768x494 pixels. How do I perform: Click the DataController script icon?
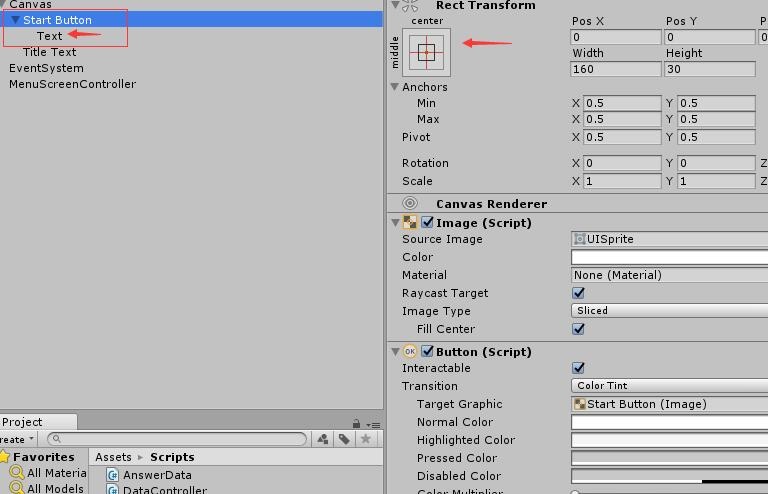click(113, 489)
